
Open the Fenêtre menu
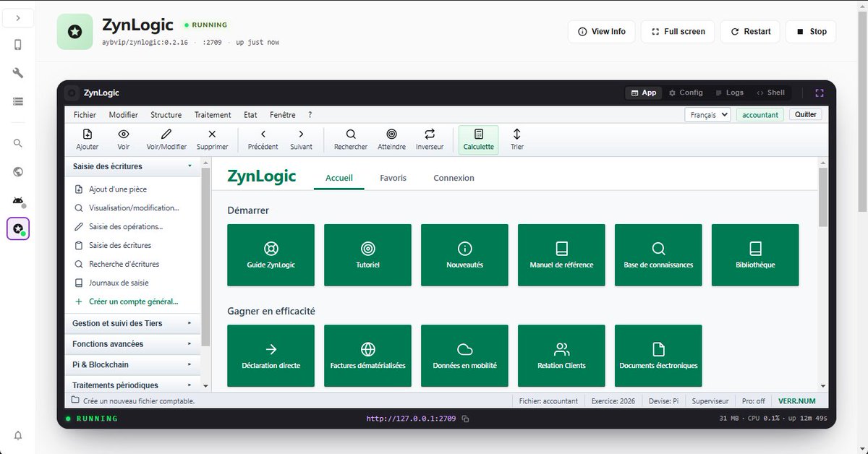click(283, 115)
